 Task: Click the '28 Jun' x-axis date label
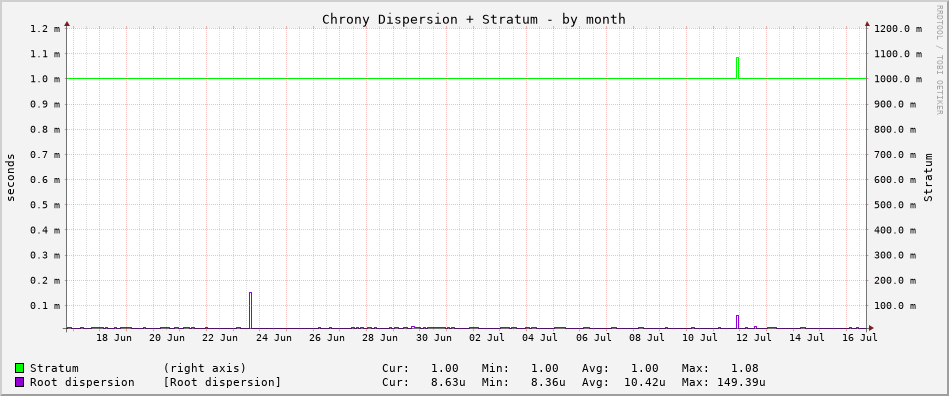coord(380,338)
